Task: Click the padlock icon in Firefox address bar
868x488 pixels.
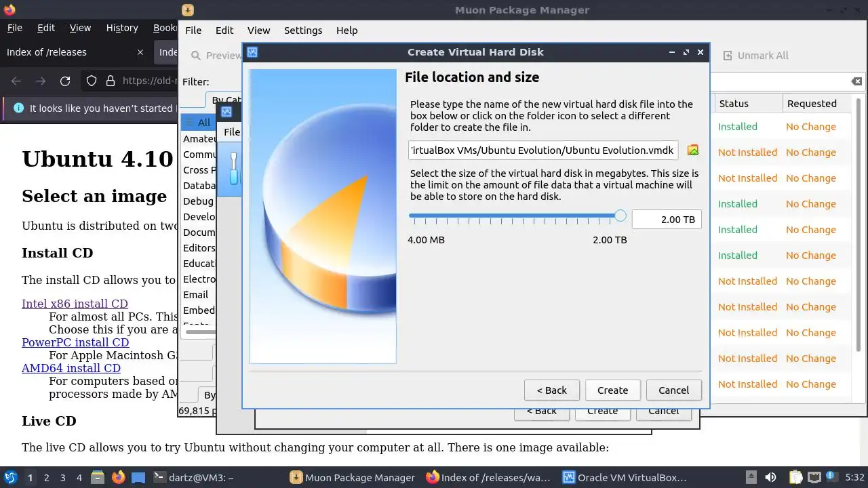Action: 111,81
